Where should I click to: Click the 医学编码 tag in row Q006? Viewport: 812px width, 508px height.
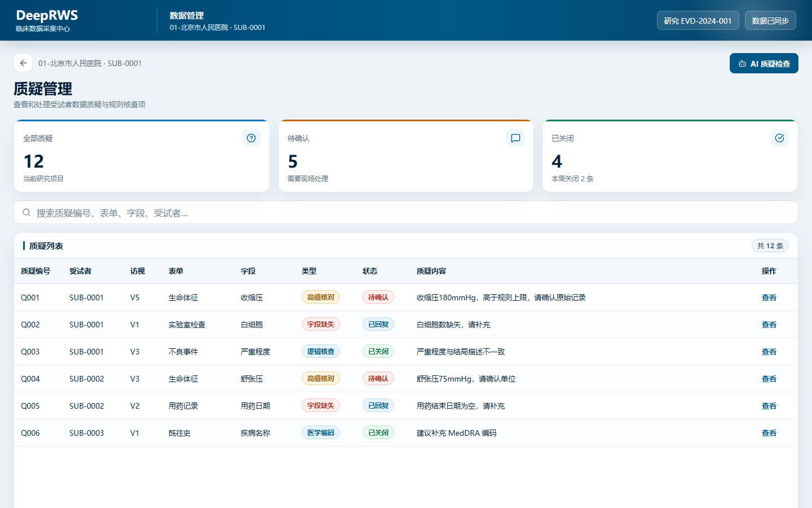[x=321, y=433]
